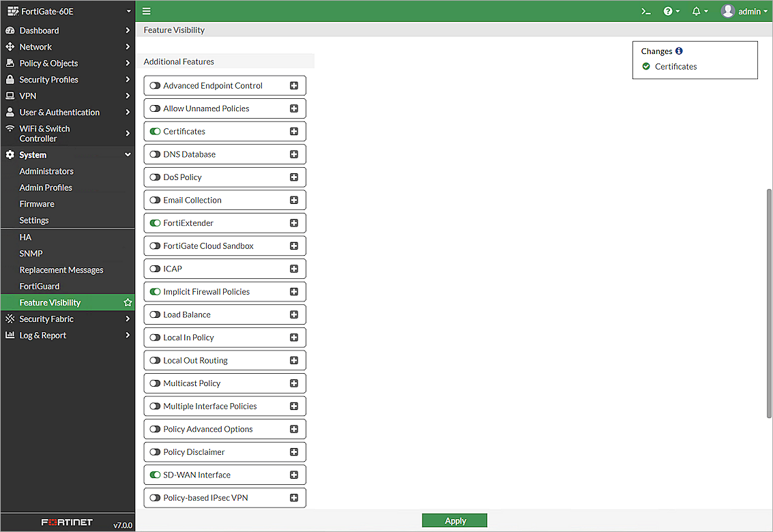Image resolution: width=773 pixels, height=532 pixels.
Task: Click the green checkmark beside Certificates
Action: [x=646, y=67]
